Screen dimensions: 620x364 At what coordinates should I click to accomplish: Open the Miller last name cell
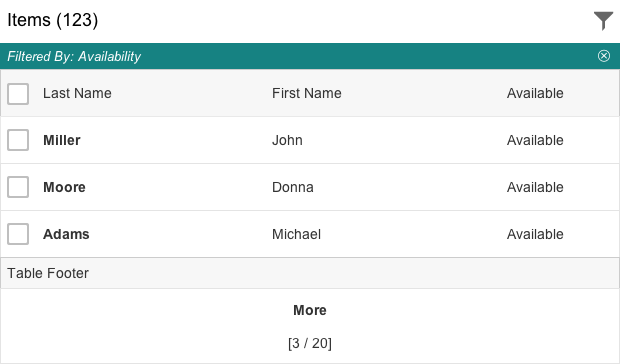(62, 140)
